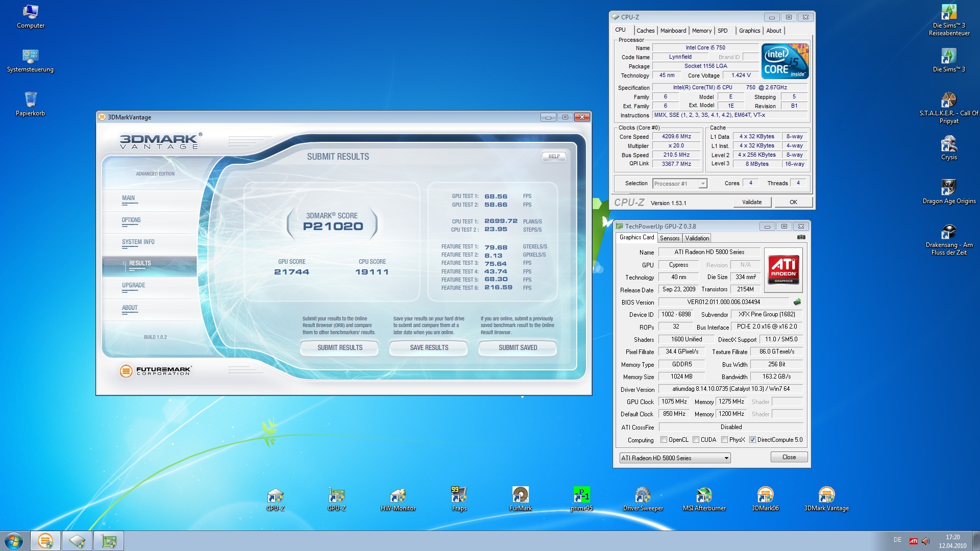Open the ATI Catalyst tray icon
The height and width of the screenshot is (551, 980).
point(914,541)
